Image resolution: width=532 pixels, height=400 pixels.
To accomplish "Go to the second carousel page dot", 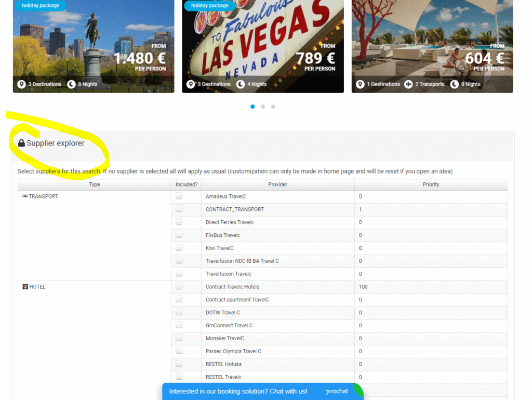I will [263, 106].
